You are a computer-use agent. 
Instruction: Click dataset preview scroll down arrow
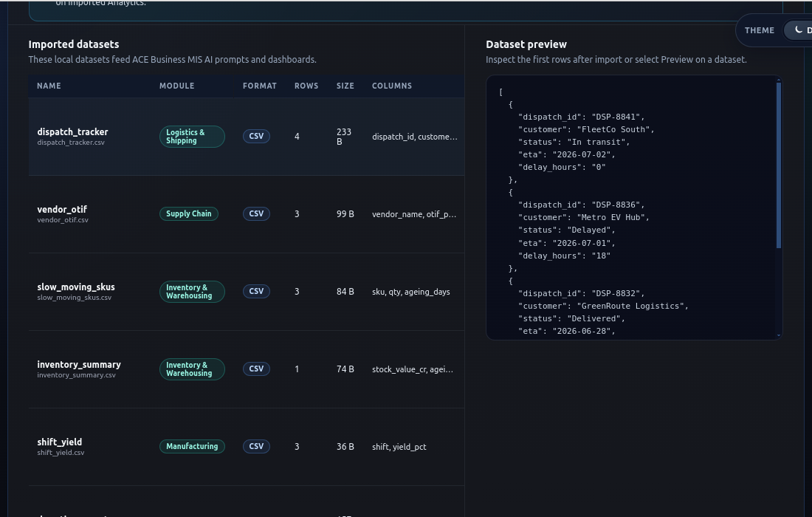click(x=778, y=336)
